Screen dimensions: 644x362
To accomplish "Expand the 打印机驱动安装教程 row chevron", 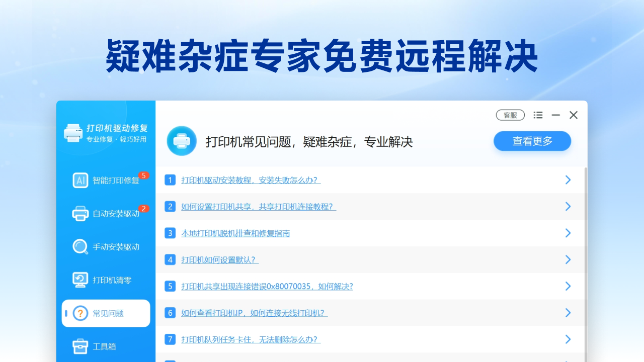I will point(568,179).
